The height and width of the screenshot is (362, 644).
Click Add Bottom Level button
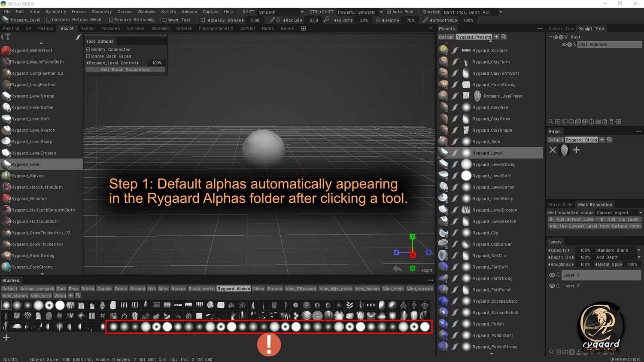(571, 219)
